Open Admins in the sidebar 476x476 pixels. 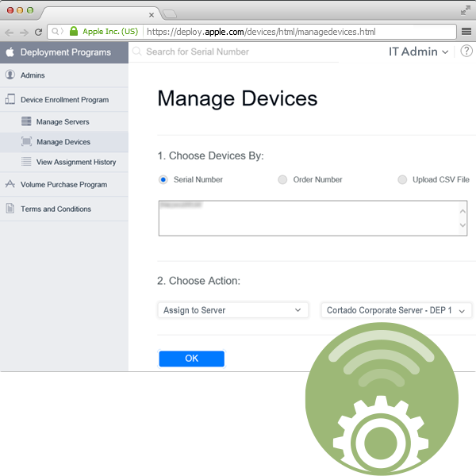[64, 75]
